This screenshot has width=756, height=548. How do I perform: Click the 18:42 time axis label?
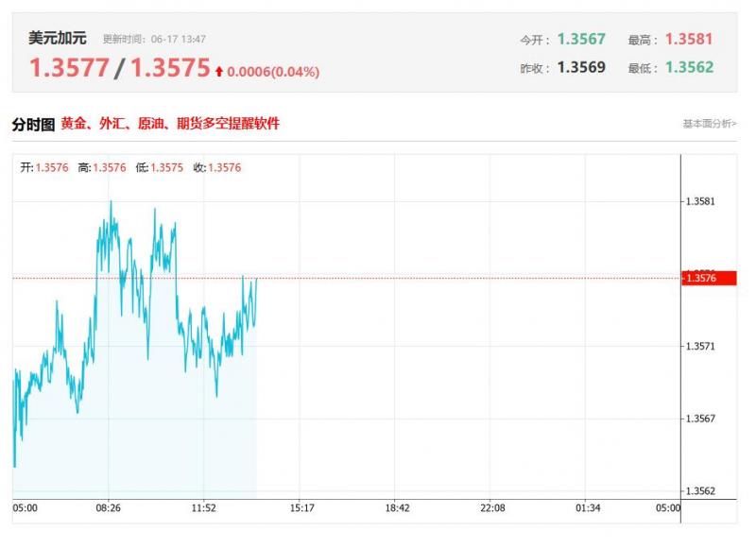pyautogui.click(x=397, y=508)
